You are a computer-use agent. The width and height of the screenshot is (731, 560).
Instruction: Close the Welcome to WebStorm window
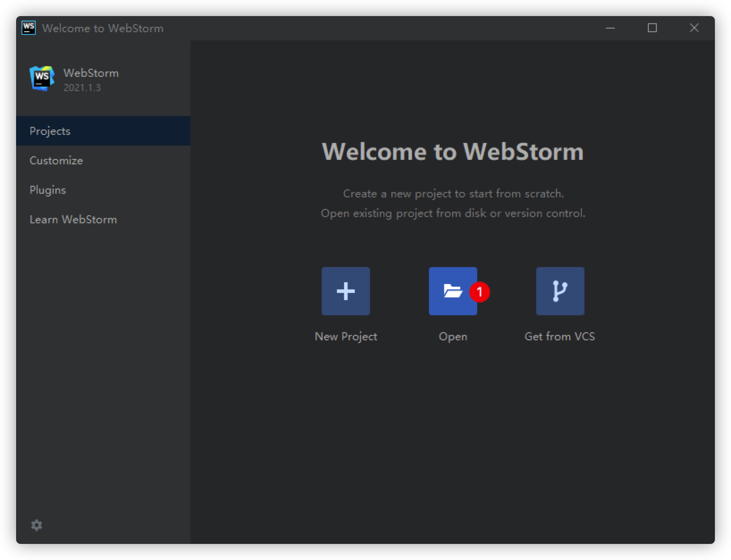pyautogui.click(x=694, y=28)
